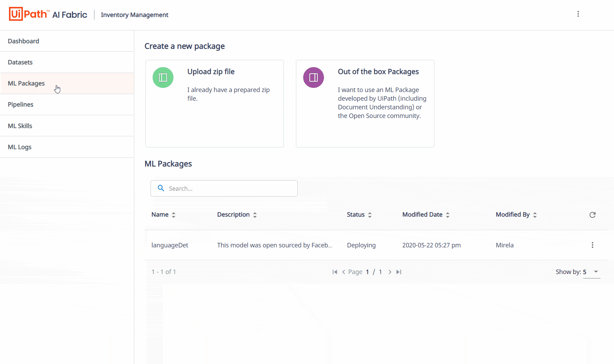Screen dimensions: 614x364
Task: Sort the table by Modified By
Action: (x=535, y=215)
